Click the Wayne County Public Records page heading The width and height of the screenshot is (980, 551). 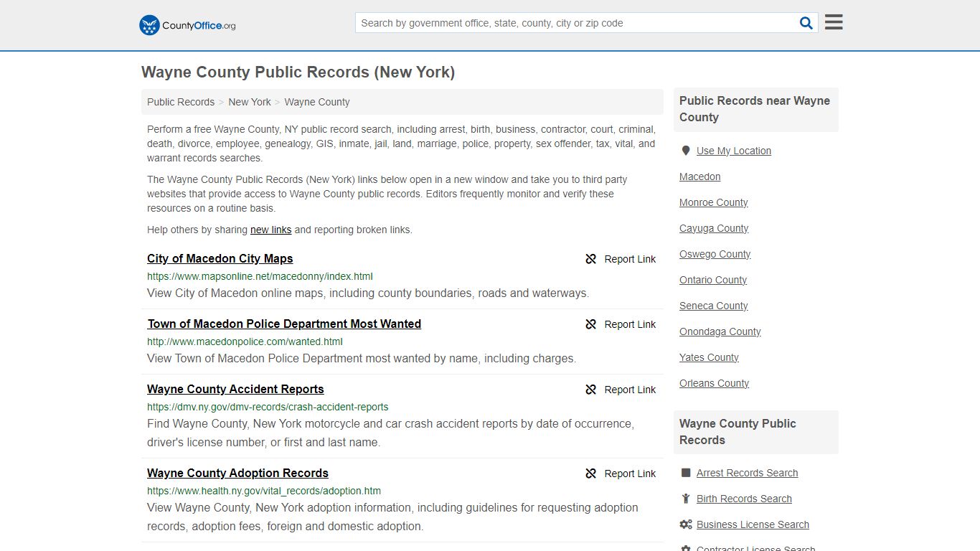pos(298,72)
